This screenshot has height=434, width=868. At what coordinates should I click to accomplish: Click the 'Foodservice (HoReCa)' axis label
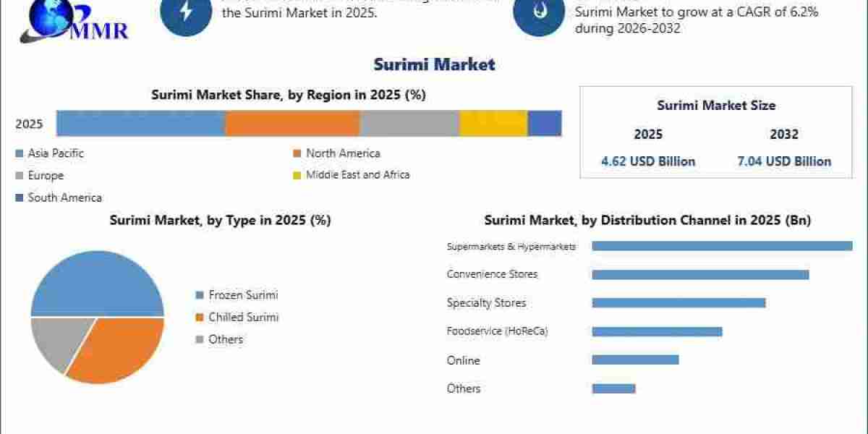(x=497, y=331)
